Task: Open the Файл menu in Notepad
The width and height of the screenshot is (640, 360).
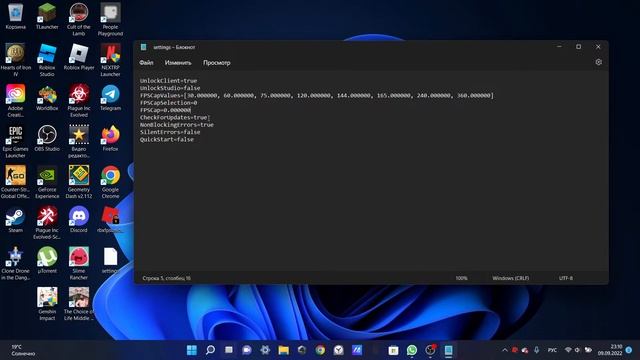Action: pyautogui.click(x=146, y=63)
